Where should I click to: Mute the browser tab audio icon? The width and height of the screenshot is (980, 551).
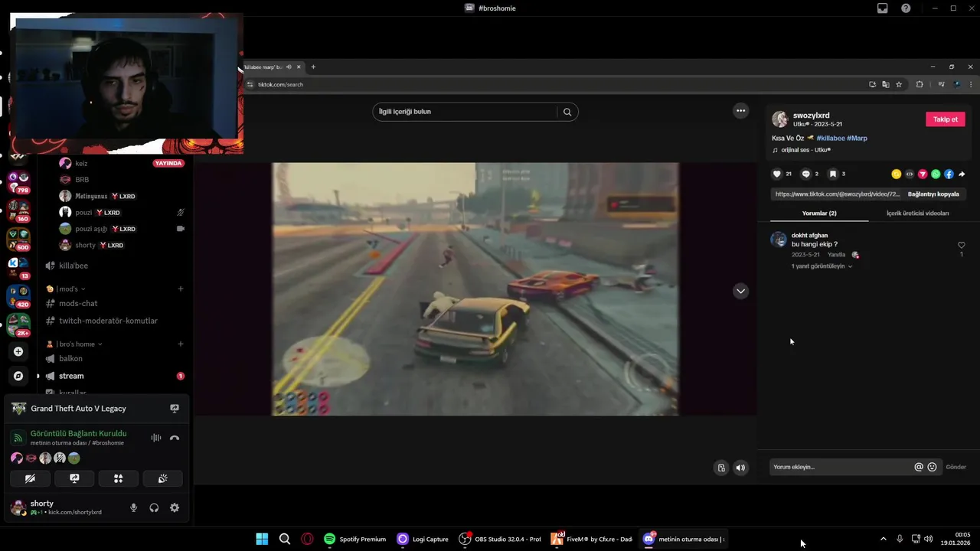pos(289,67)
